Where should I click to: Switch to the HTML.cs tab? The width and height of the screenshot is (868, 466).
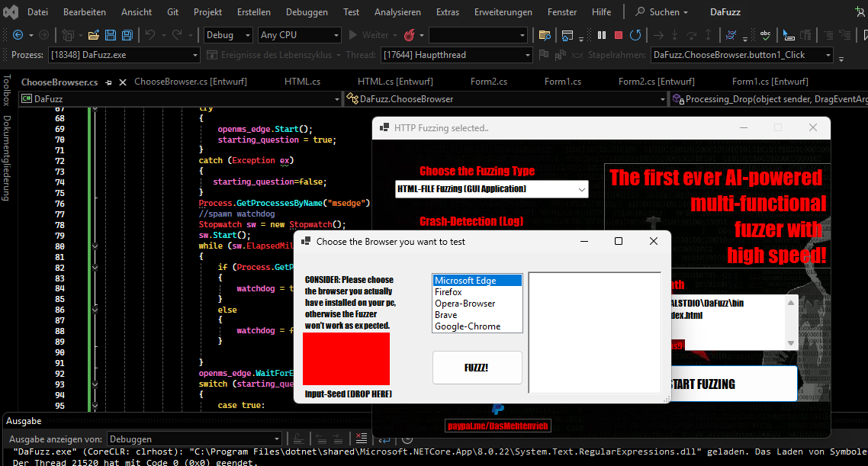click(x=302, y=82)
